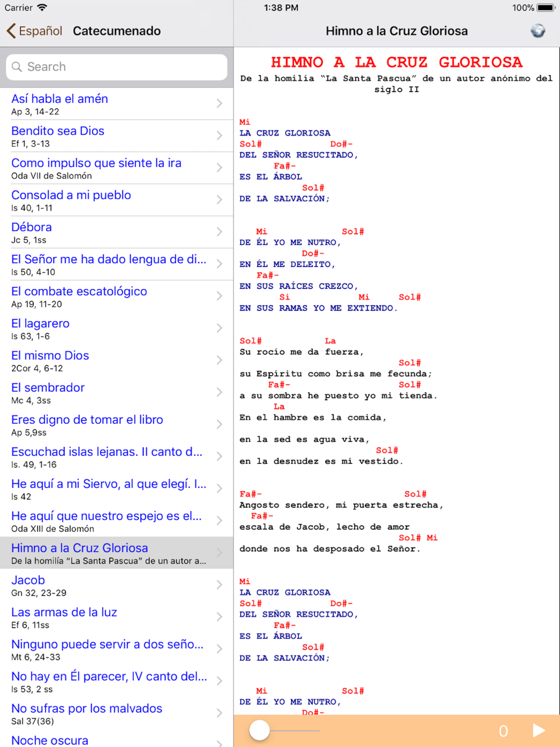This screenshot has height=747, width=560.
Task: Chevron on Escuchad islas lejanas row
Action: 220,457
